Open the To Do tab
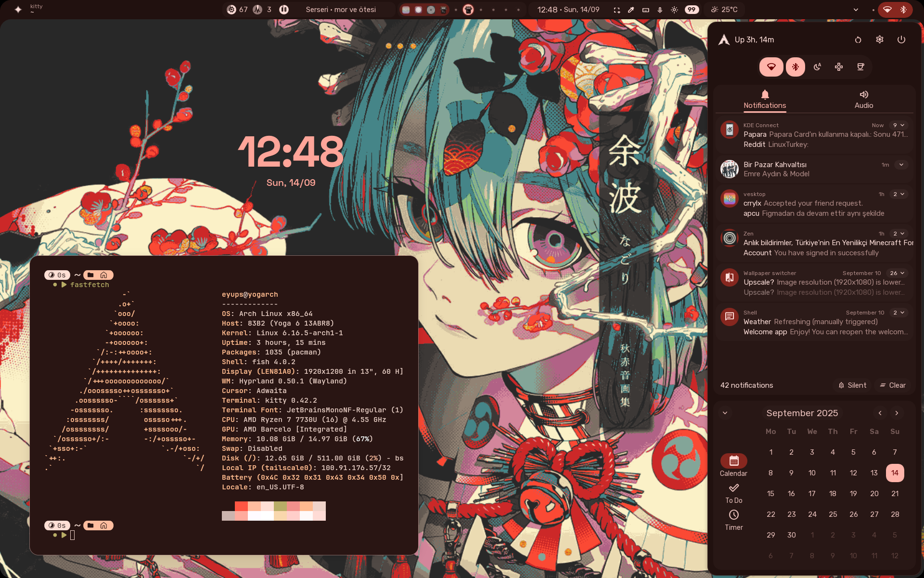 pyautogui.click(x=733, y=494)
